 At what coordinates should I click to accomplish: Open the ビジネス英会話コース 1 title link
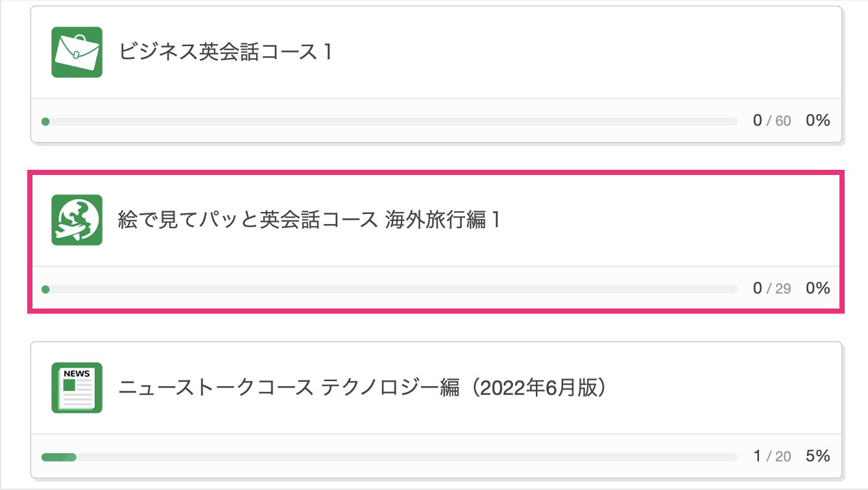point(225,52)
